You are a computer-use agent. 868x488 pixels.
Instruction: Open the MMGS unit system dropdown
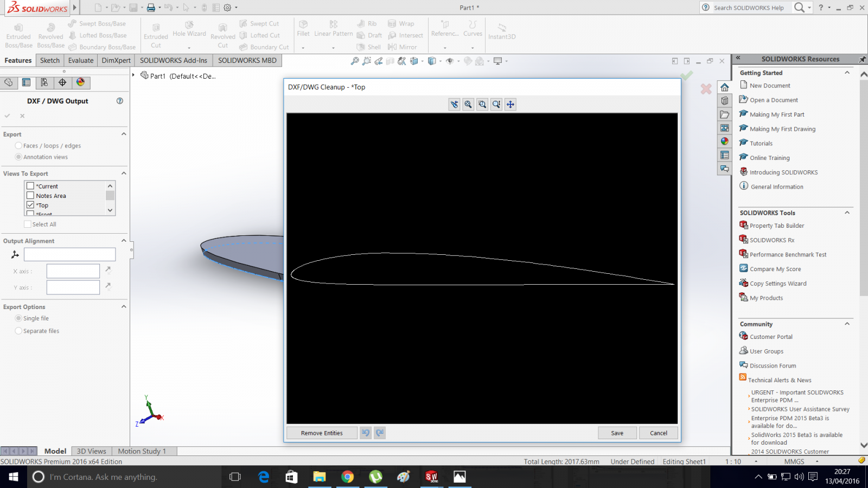pos(817,461)
